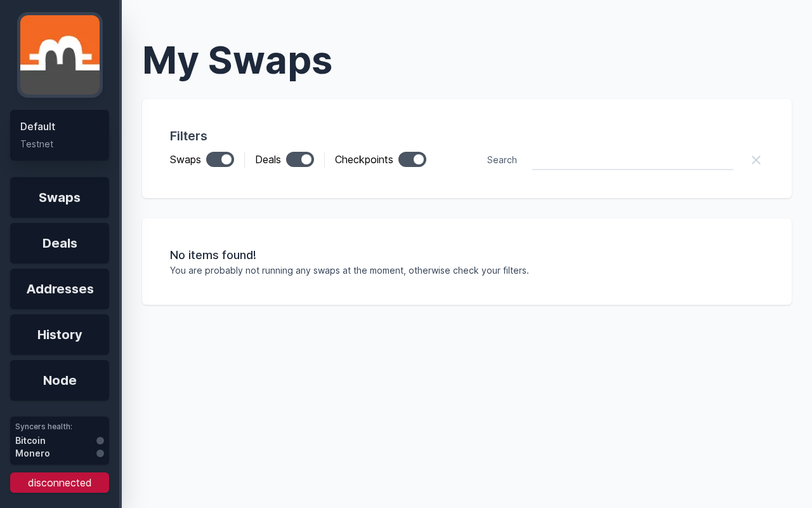The image size is (812, 508).
Task: Clear the search with X icon
Action: (x=756, y=160)
